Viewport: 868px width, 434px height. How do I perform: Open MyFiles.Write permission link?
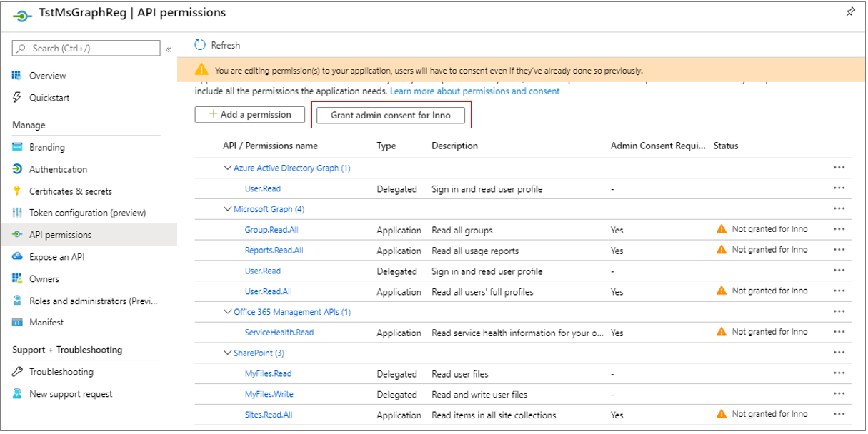pyautogui.click(x=269, y=394)
